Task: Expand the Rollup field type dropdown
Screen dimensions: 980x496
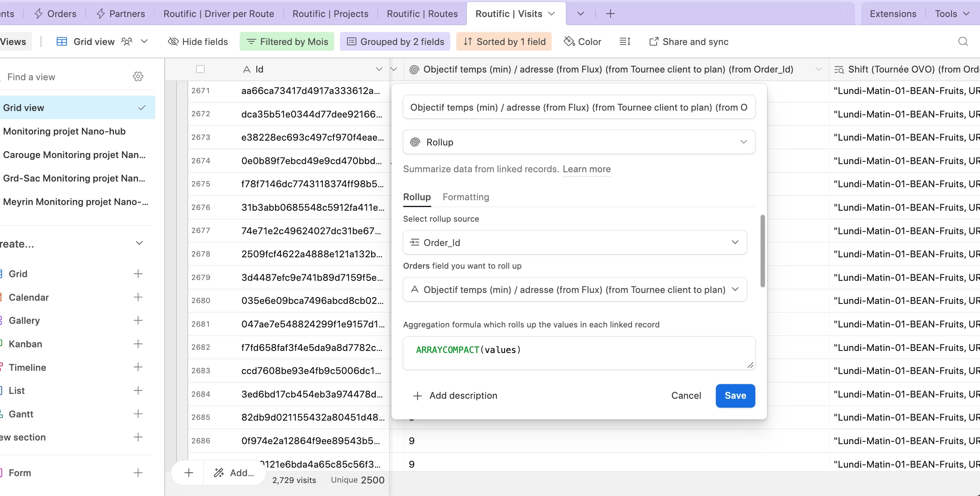Action: click(x=579, y=142)
